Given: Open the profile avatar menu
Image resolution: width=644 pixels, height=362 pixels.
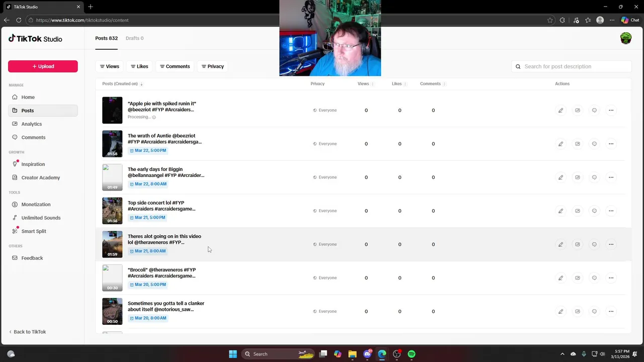Looking at the screenshot, I should (625, 38).
